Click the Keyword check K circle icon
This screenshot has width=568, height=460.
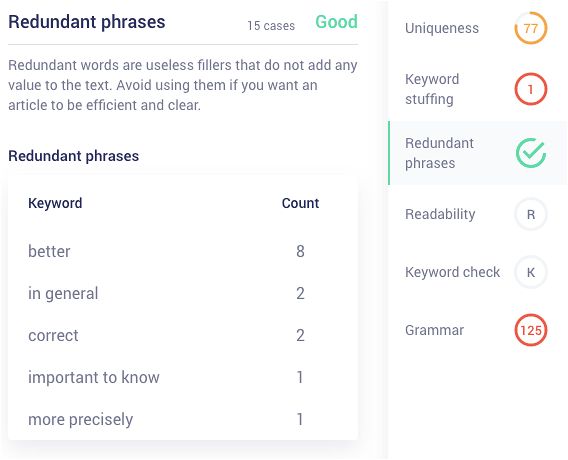coord(531,272)
